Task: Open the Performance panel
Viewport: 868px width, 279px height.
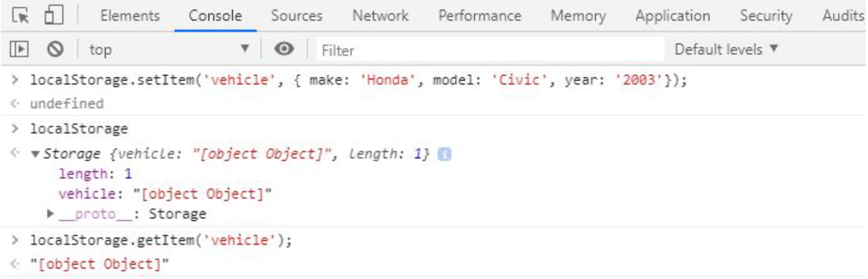Action: tap(480, 15)
